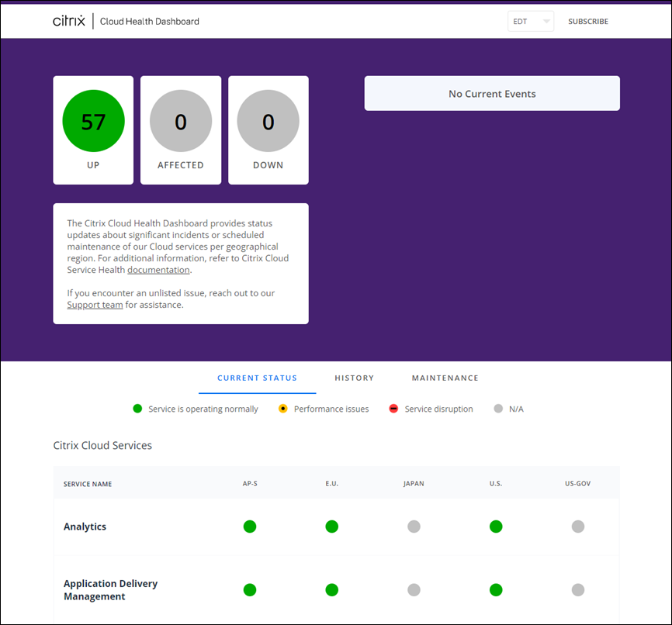Switch to the Maintenance tab
This screenshot has height=625, width=672.
(445, 378)
